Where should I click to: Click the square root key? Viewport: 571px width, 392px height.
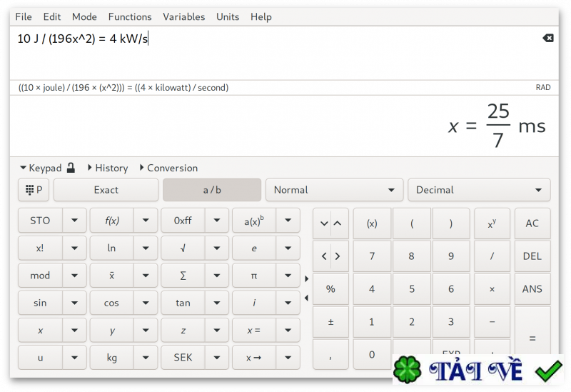183,248
